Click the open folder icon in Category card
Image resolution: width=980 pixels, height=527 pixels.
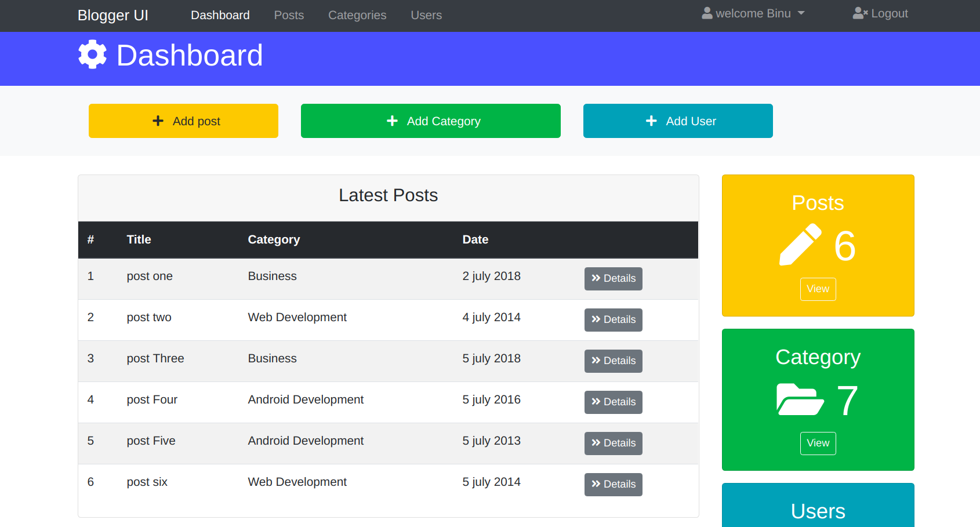(800, 399)
